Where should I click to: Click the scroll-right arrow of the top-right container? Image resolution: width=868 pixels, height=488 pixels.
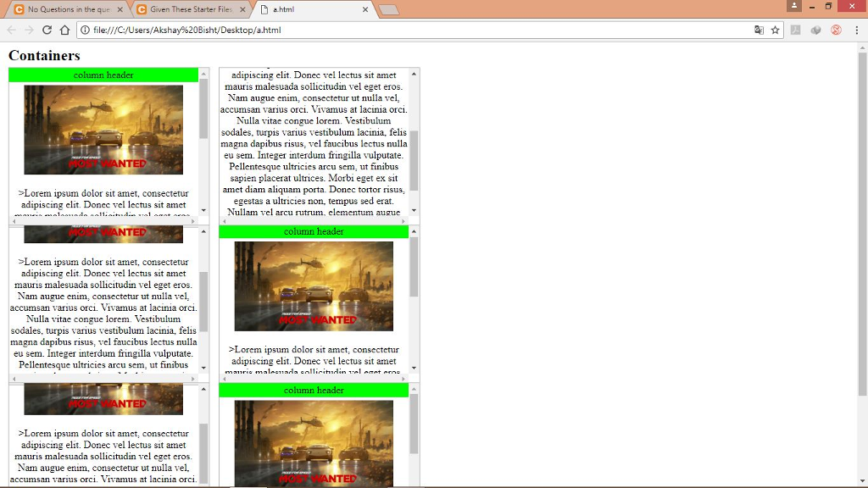403,221
